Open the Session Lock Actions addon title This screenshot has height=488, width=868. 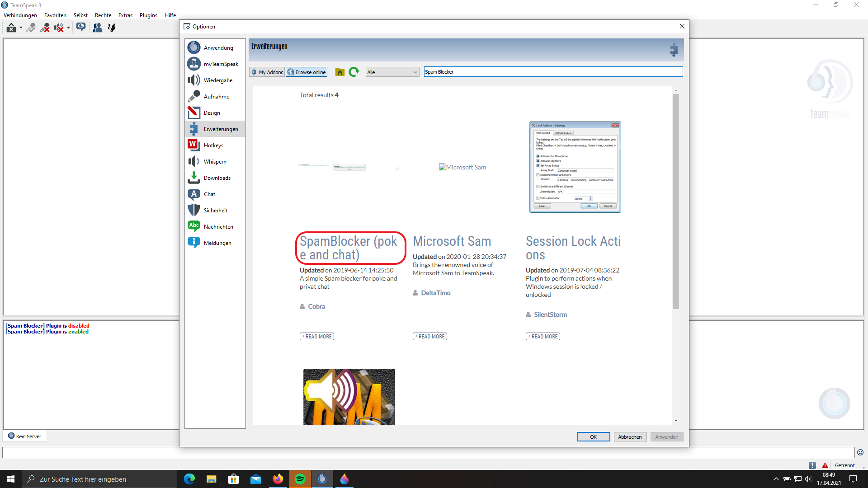point(573,248)
